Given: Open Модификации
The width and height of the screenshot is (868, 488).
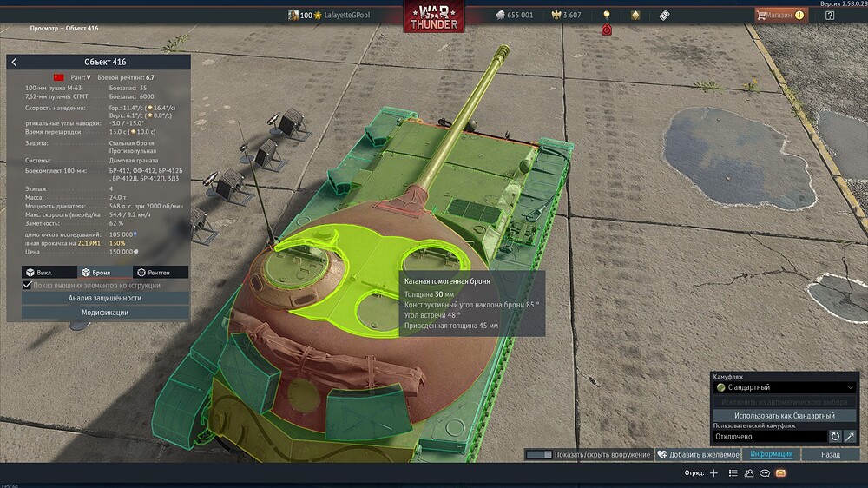Looking at the screenshot, I should coord(105,313).
